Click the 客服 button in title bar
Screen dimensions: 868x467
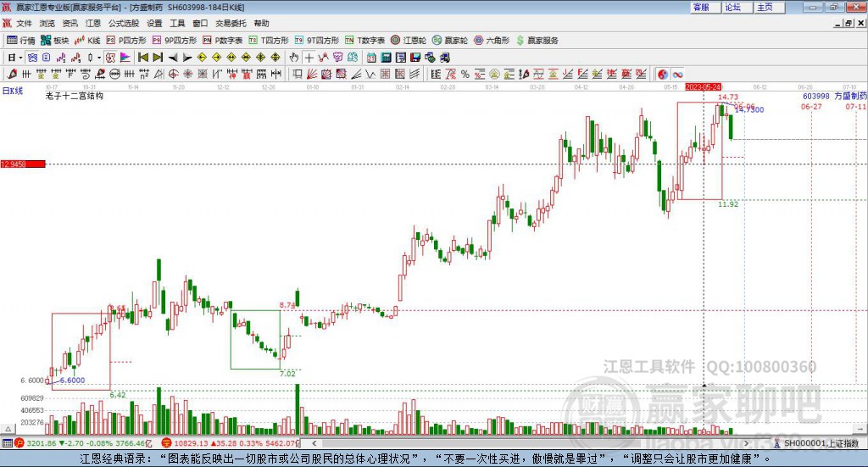pyautogui.click(x=705, y=7)
